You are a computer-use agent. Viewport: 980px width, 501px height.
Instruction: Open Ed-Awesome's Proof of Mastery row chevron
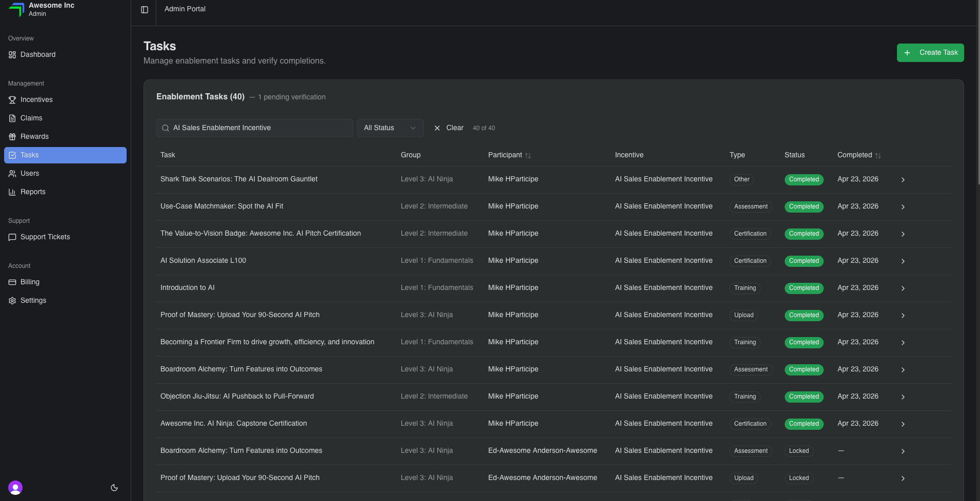point(903,478)
